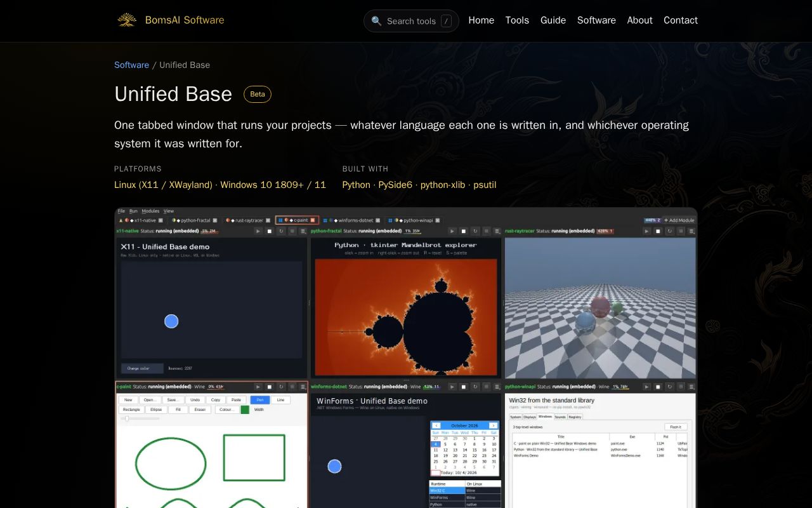Select the winforms-dotnet tab

point(351,220)
